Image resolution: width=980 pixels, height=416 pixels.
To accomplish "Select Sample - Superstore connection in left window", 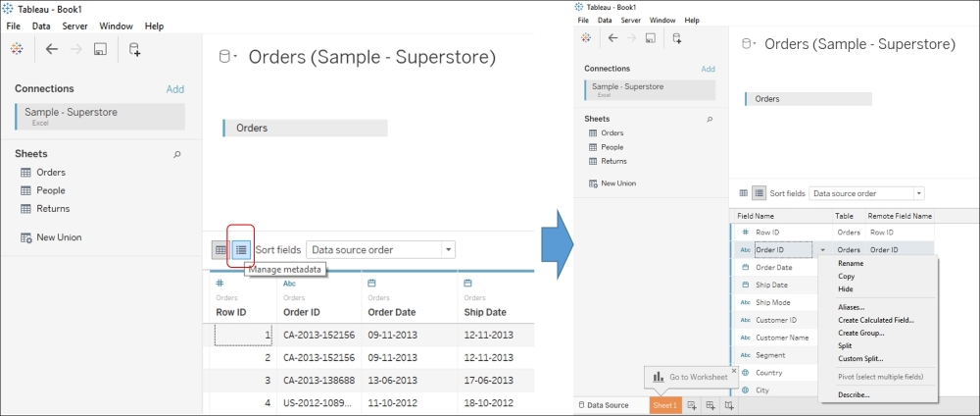I will click(100, 117).
